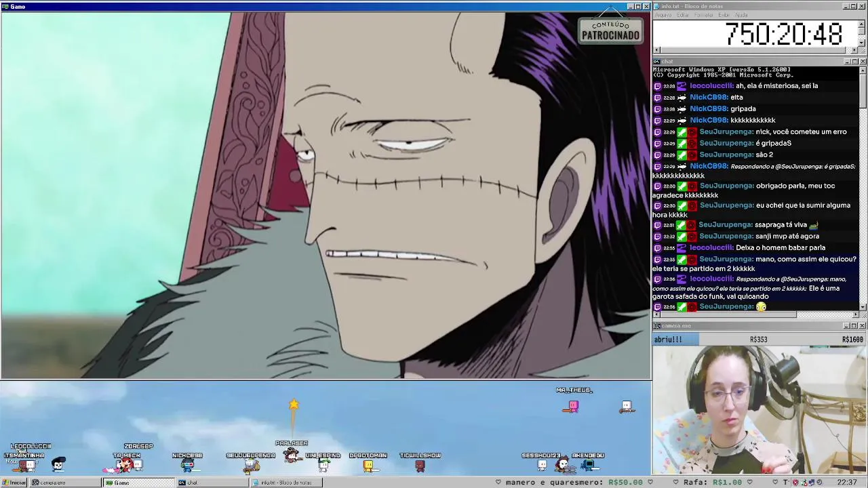Close the camera.exe window

[863, 326]
